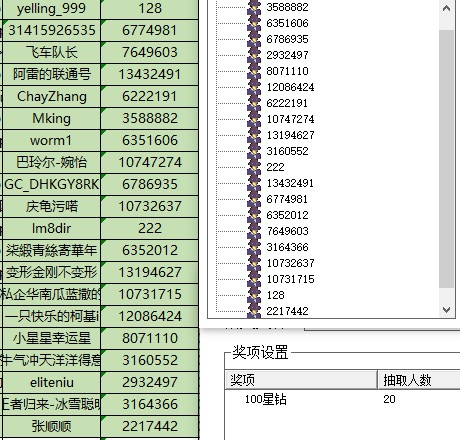460x440 pixels.
Task: Select the yelling_999 name cell
Action: pos(51,9)
